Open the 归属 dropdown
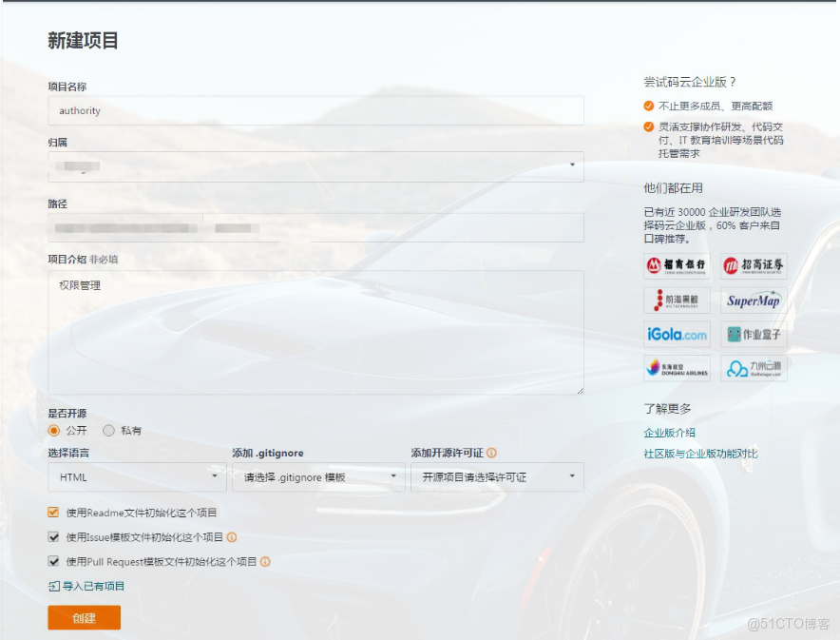Screen dimensions: 840x640 point(315,165)
